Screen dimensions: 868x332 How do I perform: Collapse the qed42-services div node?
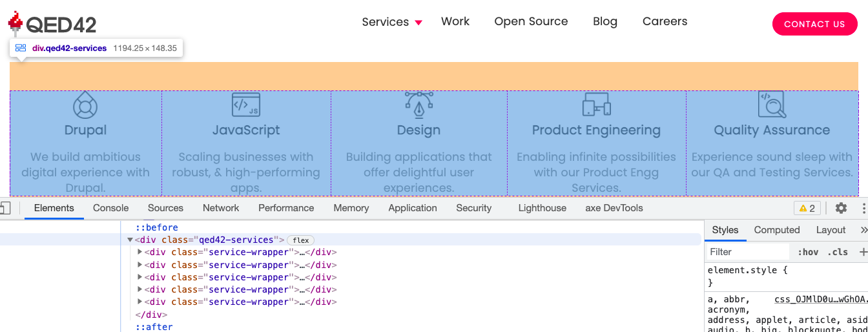coord(130,240)
